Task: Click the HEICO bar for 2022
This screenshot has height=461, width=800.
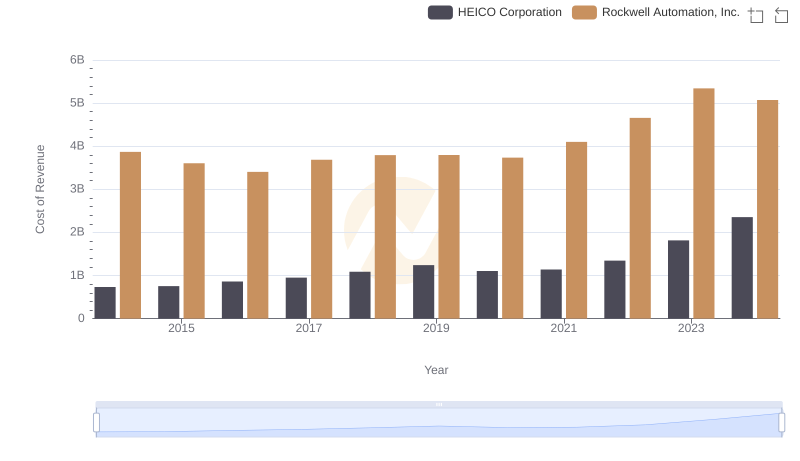Action: coord(615,290)
